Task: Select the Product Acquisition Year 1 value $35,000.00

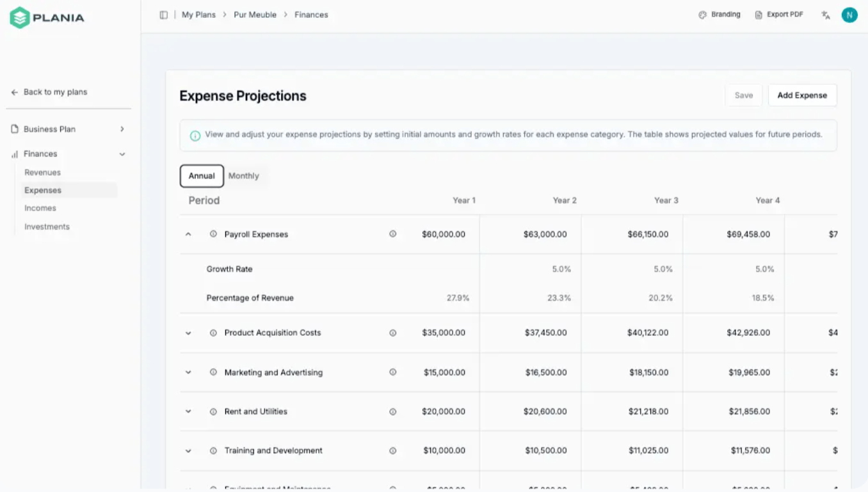Action: [444, 333]
